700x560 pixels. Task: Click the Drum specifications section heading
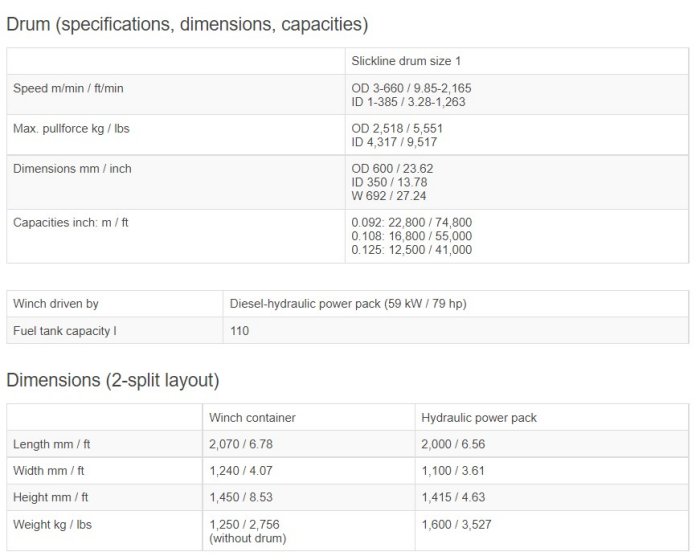pos(187,24)
